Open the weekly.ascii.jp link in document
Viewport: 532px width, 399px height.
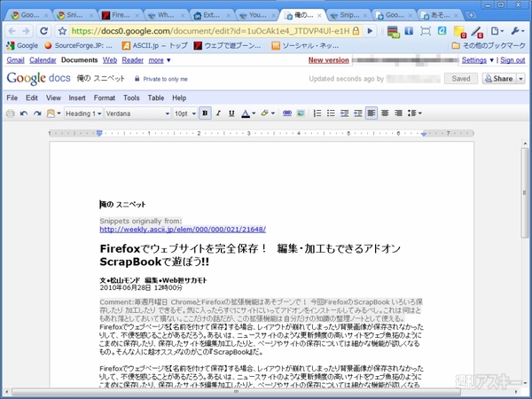click(183, 230)
